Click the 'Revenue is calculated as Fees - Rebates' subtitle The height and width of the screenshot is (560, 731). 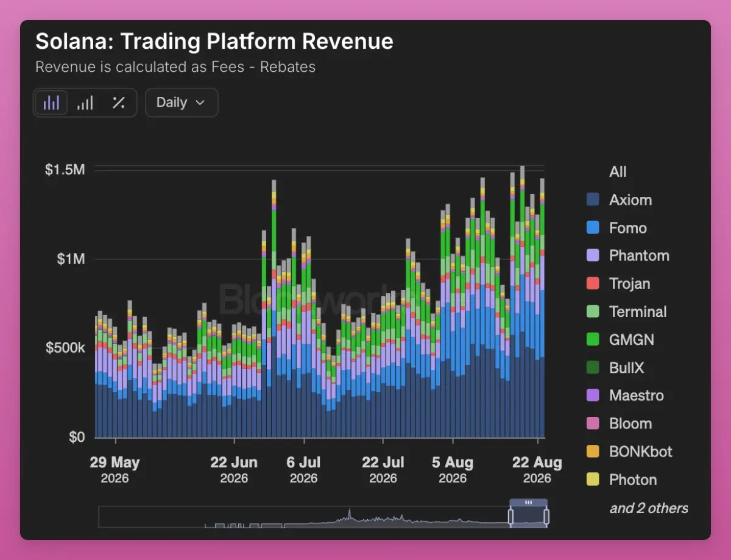[x=175, y=67]
